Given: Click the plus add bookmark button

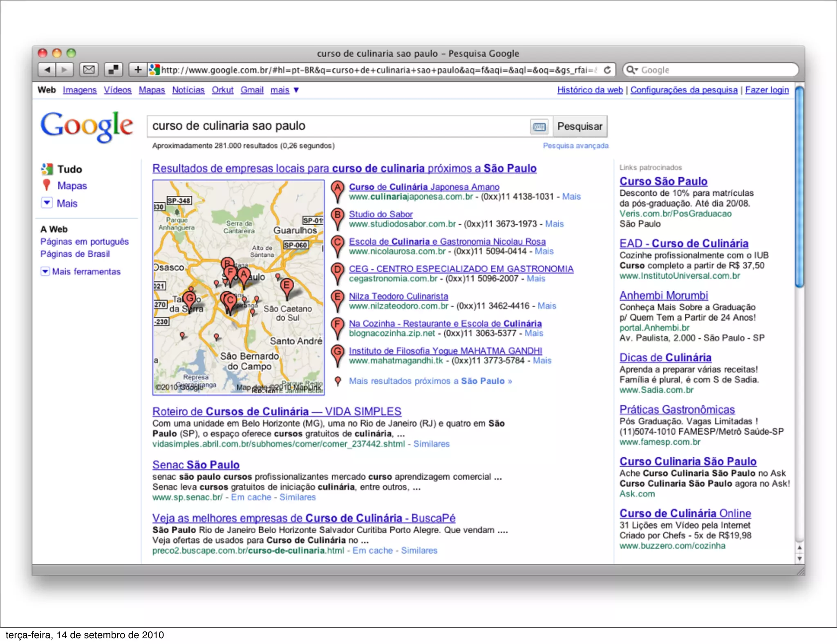Looking at the screenshot, I should 138,70.
